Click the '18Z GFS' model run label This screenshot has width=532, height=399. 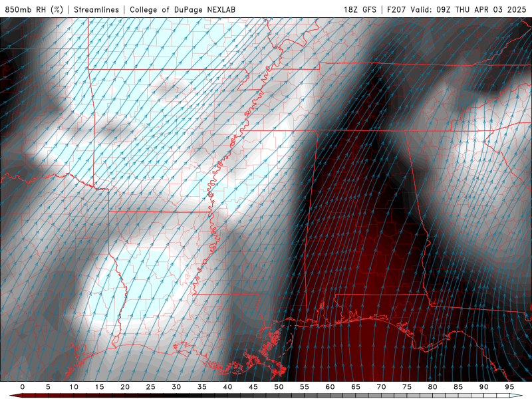(360, 9)
